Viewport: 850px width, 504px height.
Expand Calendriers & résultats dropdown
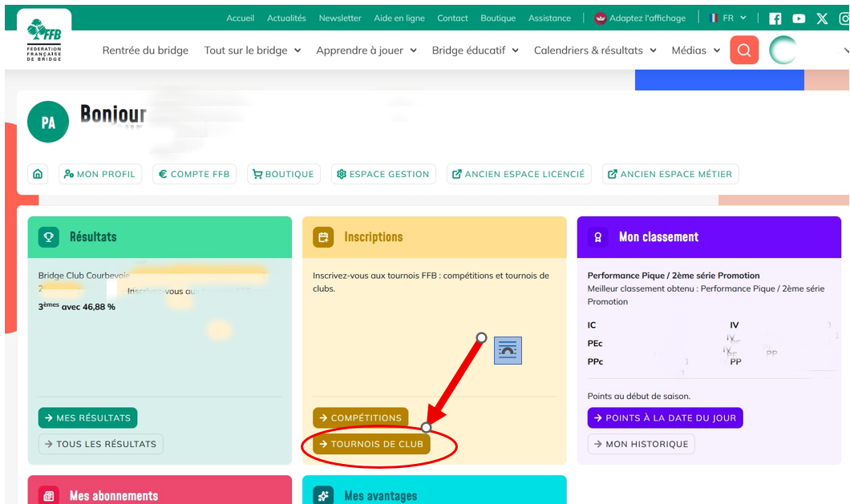coord(595,50)
